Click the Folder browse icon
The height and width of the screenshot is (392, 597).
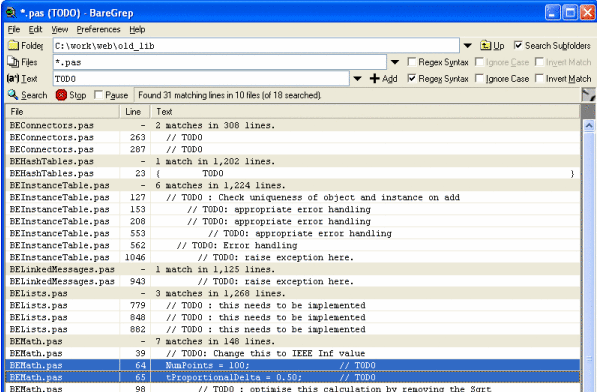tap(13, 46)
